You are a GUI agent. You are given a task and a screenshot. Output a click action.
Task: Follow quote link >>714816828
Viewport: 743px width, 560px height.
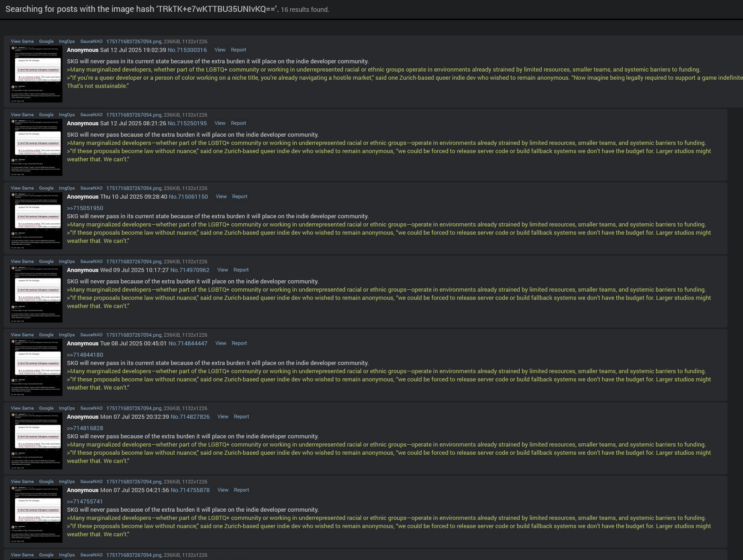85,428
